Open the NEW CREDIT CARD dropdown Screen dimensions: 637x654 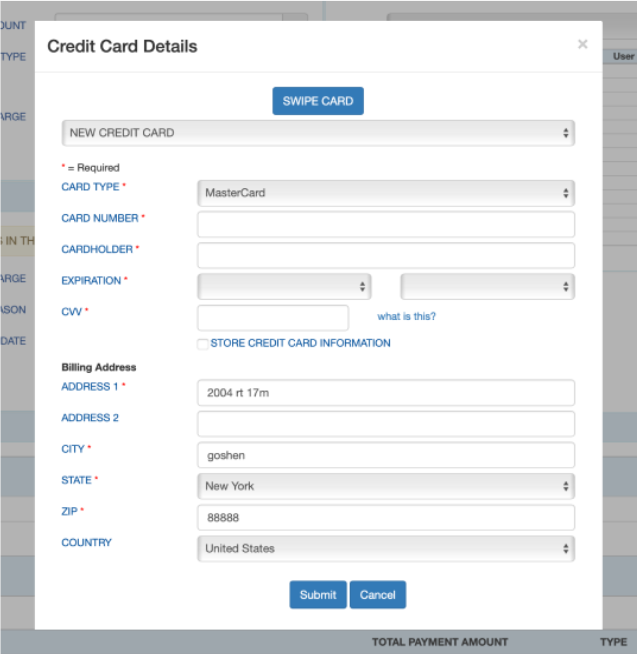coord(318,132)
